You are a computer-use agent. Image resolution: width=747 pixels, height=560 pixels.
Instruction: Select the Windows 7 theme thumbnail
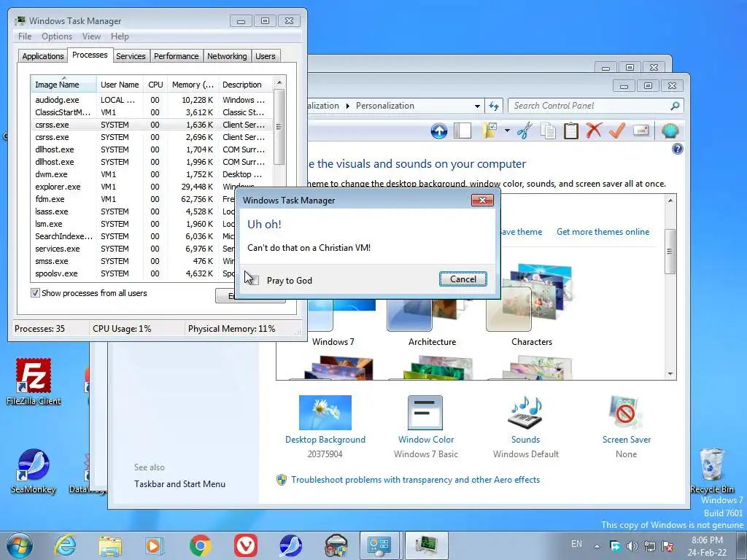[x=333, y=322]
